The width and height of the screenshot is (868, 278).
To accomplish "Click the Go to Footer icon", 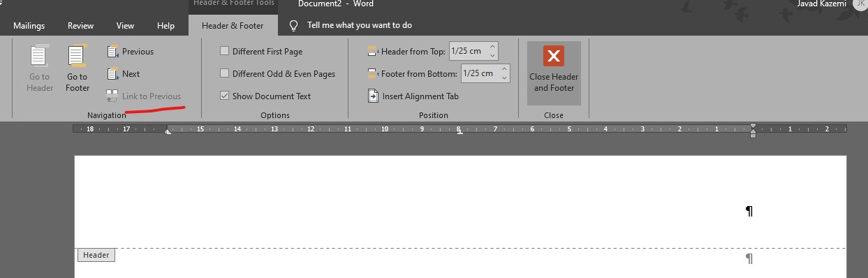I will (77, 57).
